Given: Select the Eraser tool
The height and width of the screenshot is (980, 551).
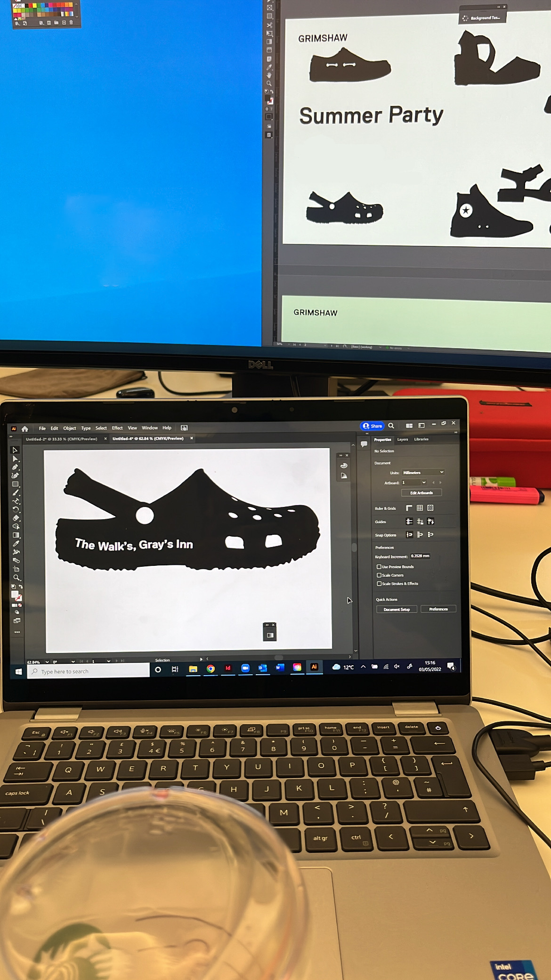Looking at the screenshot, I should pos(16,518).
